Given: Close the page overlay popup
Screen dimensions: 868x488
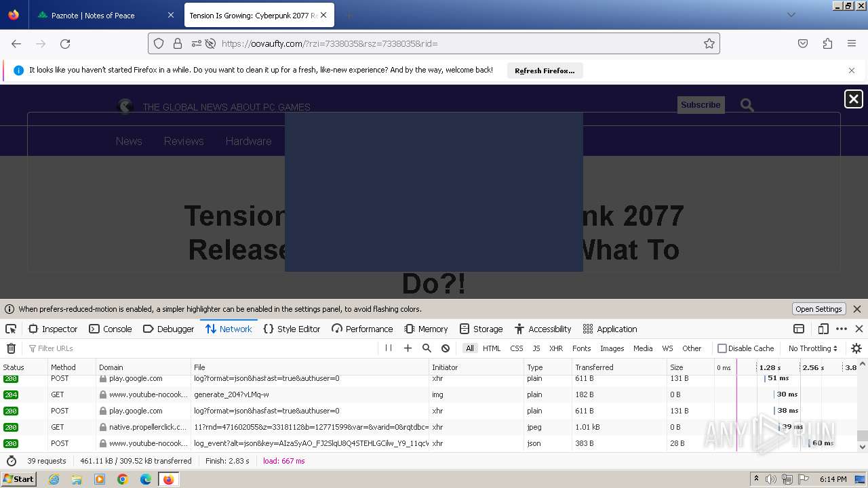Looking at the screenshot, I should [x=854, y=99].
